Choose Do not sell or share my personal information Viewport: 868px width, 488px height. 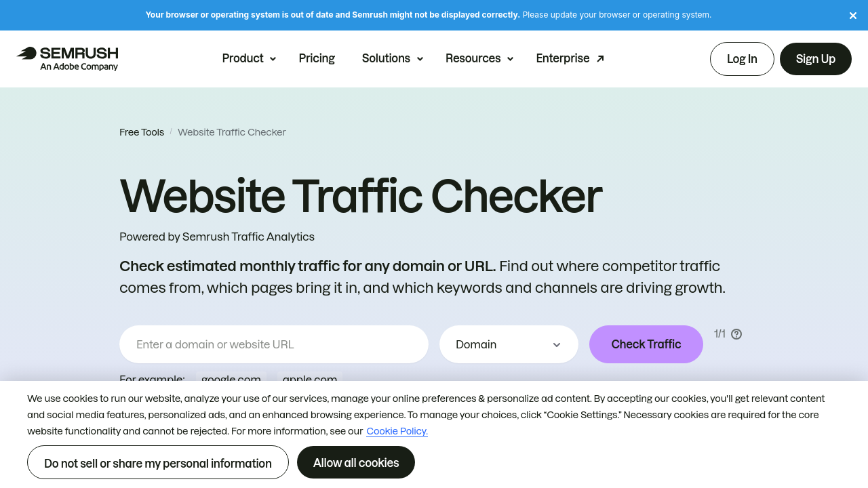tap(158, 463)
